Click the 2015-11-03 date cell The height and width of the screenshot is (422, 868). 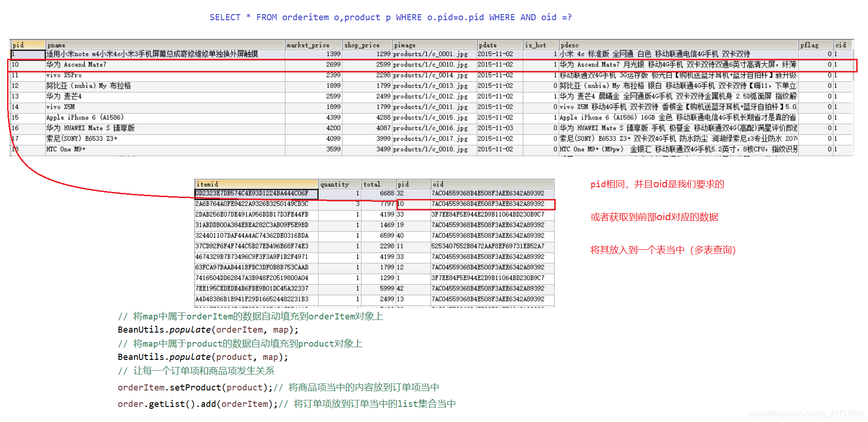click(x=501, y=128)
